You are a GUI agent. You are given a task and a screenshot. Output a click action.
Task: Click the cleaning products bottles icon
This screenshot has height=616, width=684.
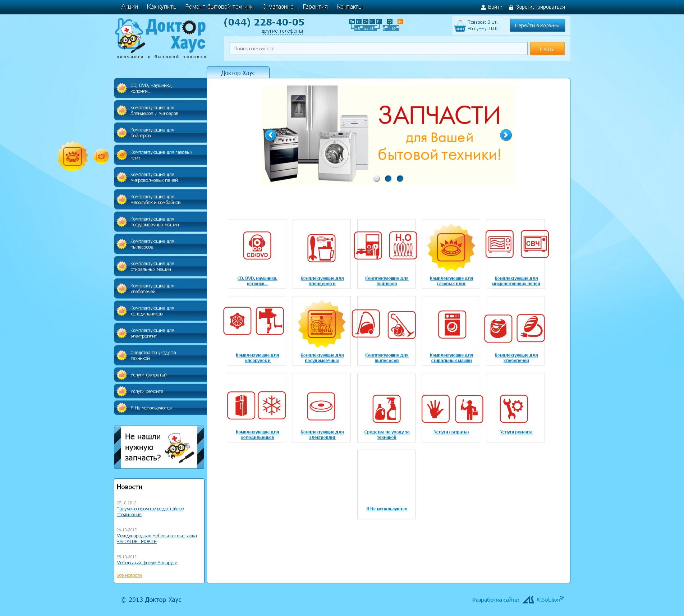(386, 409)
